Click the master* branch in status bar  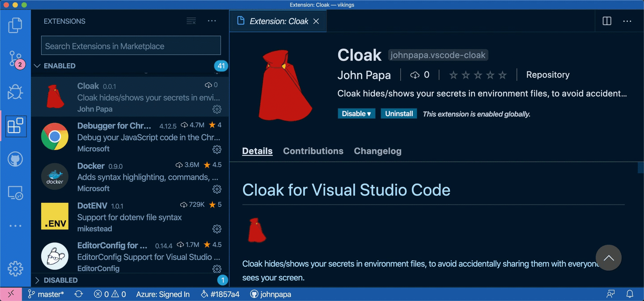[x=46, y=294]
